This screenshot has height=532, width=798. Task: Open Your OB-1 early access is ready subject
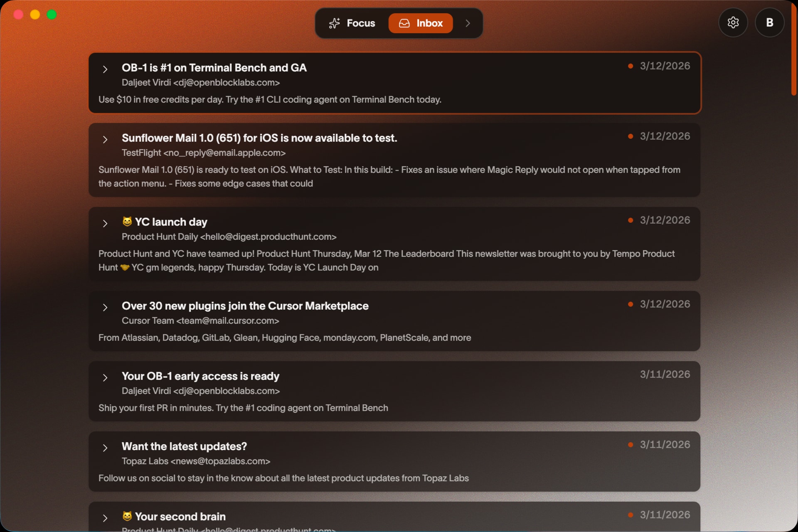coord(200,376)
